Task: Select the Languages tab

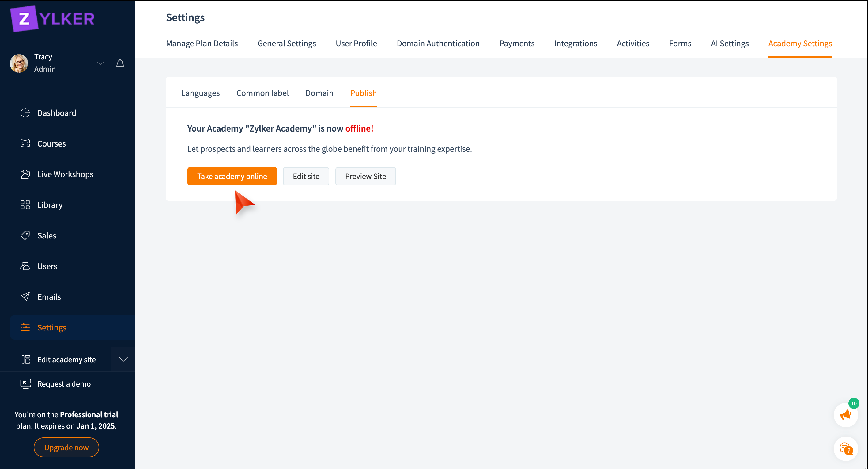Action: pos(200,93)
